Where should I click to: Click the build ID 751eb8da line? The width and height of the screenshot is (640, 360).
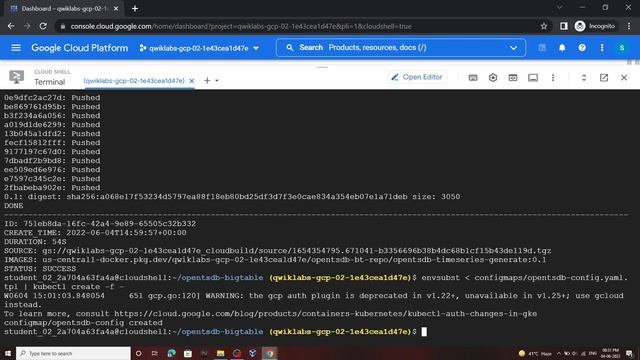pos(100,224)
